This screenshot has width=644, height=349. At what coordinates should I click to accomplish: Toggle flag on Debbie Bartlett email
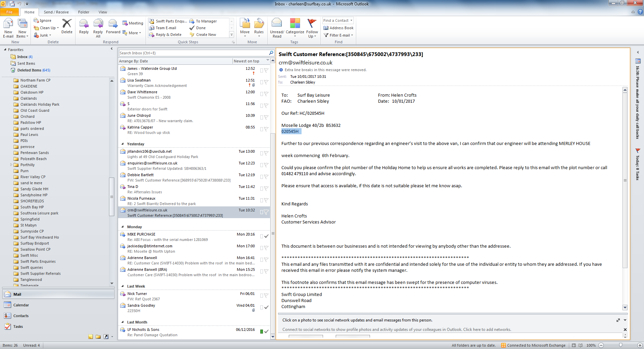pos(266,177)
